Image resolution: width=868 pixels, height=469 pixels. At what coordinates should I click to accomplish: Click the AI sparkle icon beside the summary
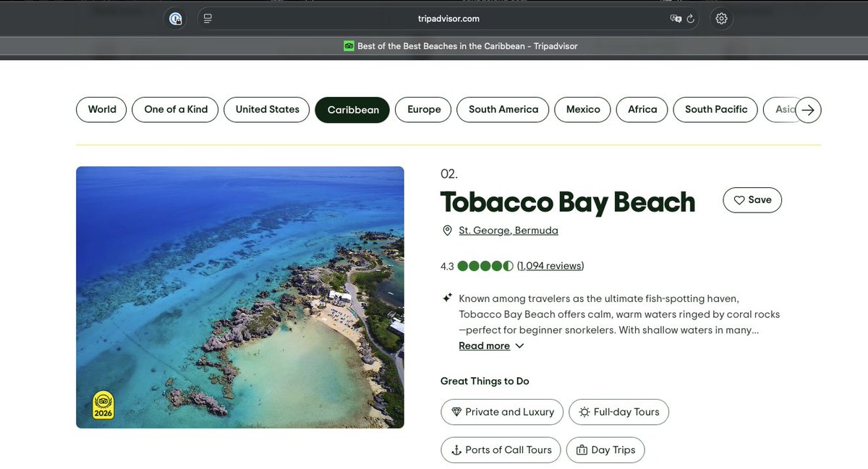(447, 298)
